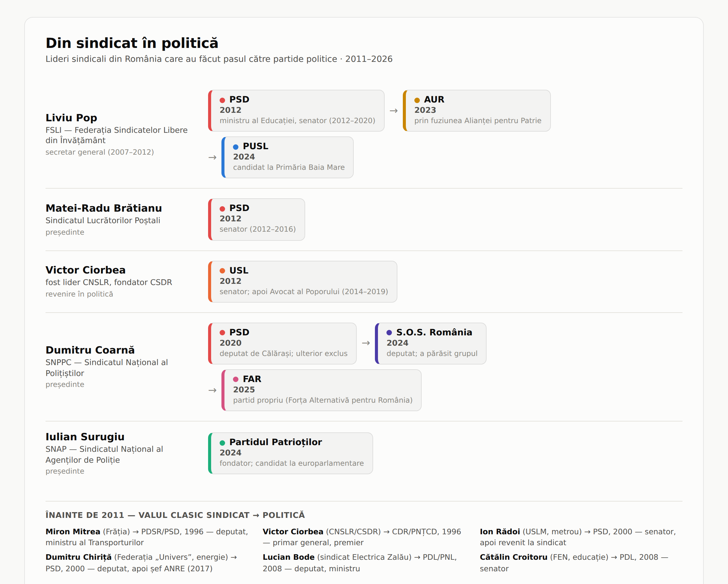Click the heading "ÎNAINTE DE 2011 — VALUL CLASIC"
The image size is (728, 584).
pos(175,515)
